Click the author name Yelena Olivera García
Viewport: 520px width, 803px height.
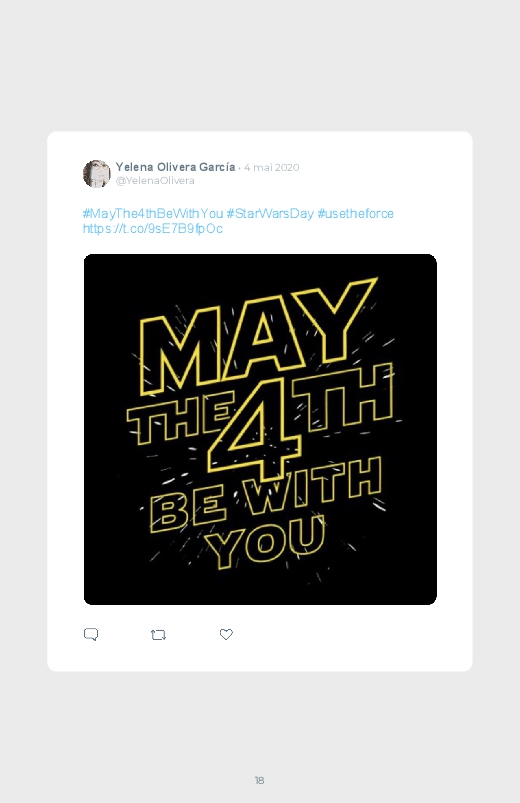(175, 167)
